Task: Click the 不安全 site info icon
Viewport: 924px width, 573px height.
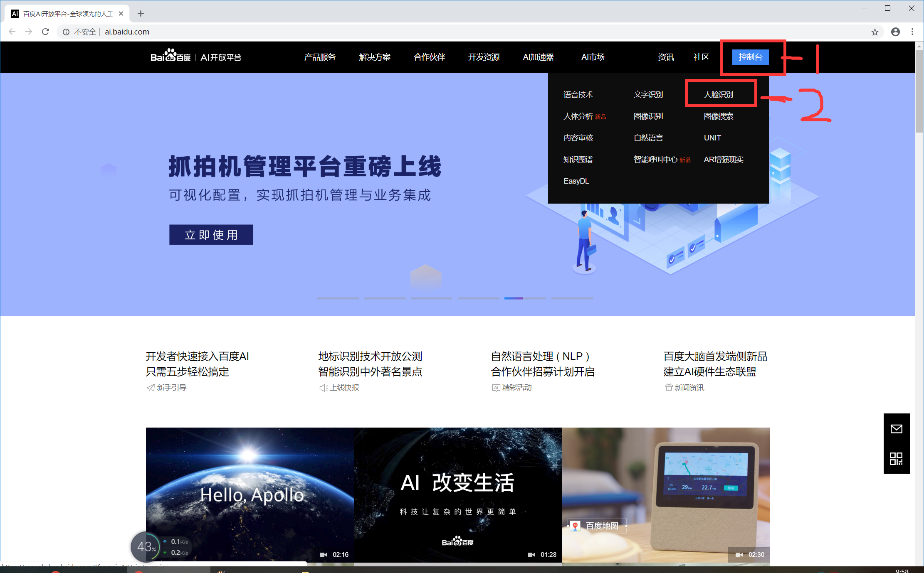Action: pos(66,32)
